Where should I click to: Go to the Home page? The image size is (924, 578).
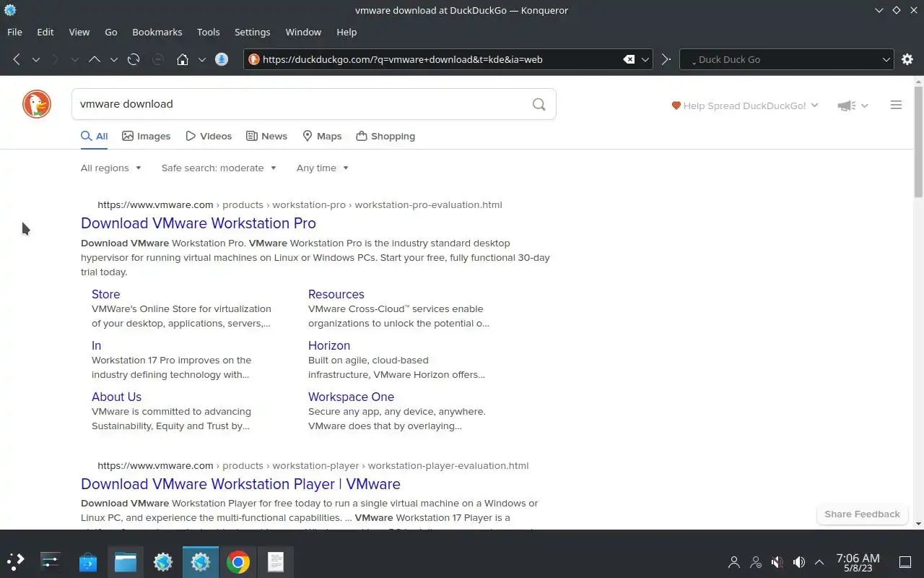pyautogui.click(x=183, y=59)
